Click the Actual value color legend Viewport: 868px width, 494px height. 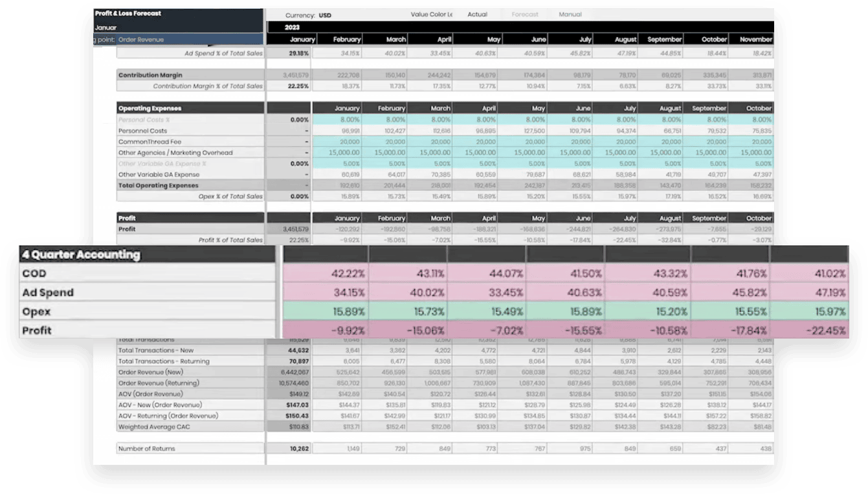pos(478,14)
